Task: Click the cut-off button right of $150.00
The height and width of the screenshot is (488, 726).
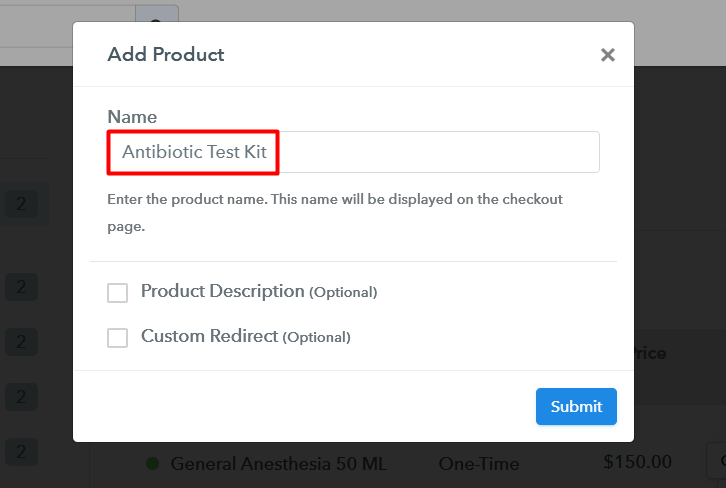Action: point(718,462)
